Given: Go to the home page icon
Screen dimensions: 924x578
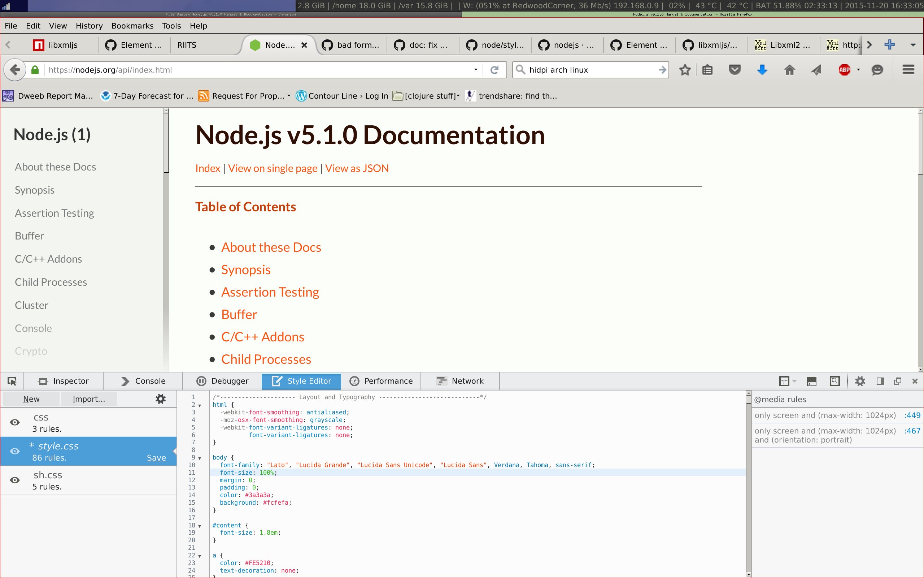Looking at the screenshot, I should pos(790,70).
